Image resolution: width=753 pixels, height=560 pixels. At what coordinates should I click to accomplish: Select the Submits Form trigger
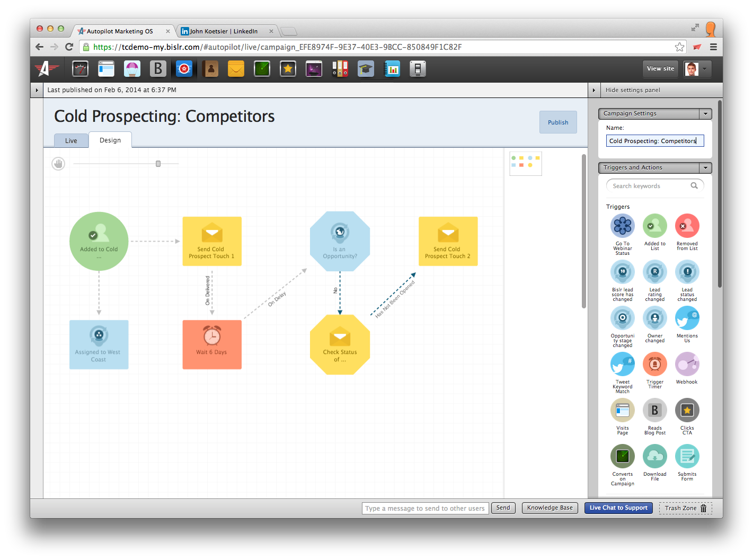pos(687,456)
